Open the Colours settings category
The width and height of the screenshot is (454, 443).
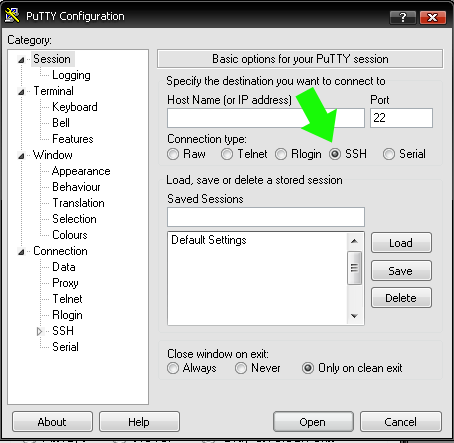click(x=70, y=235)
